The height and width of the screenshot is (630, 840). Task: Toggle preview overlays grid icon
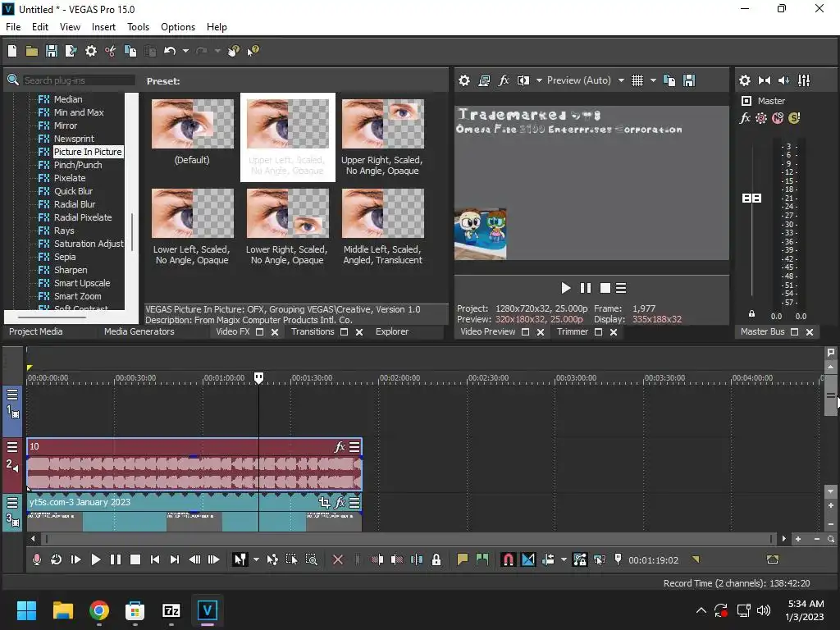637,80
